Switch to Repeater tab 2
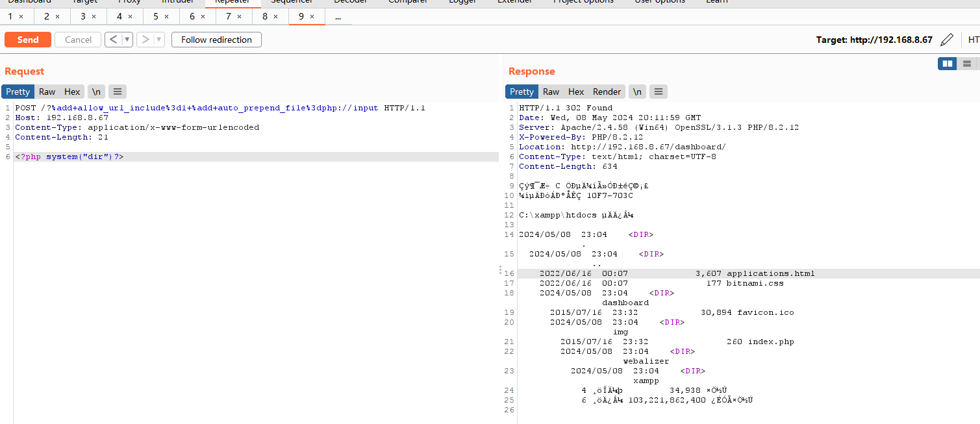980x424 pixels. [x=47, y=16]
